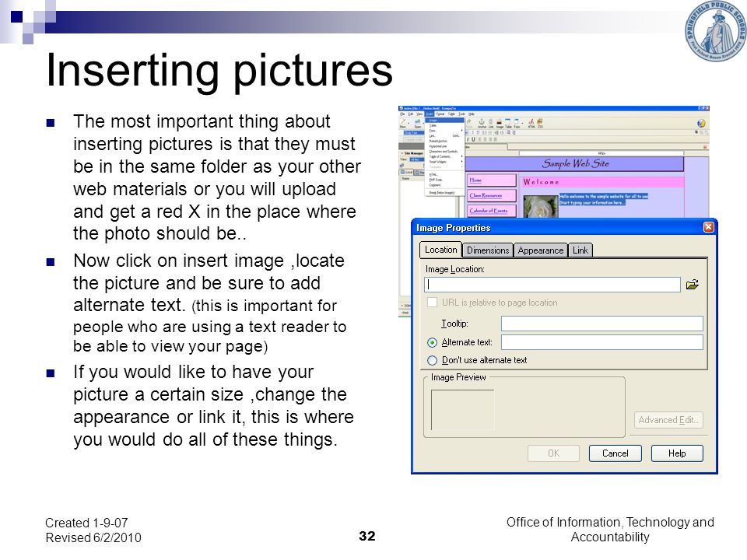This screenshot has width=747, height=560.
Task: Click the Link toolbar icon in KompoZer
Action: coord(491,124)
